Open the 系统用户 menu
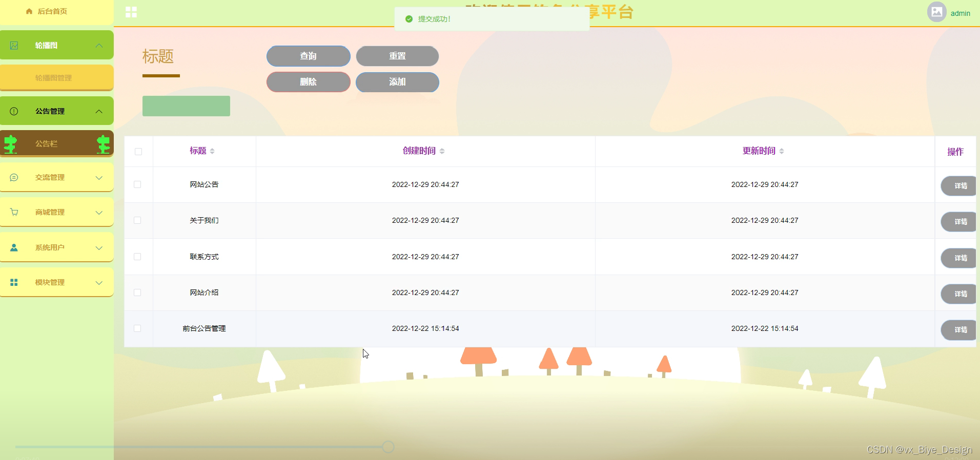Image resolution: width=980 pixels, height=460 pixels. point(57,247)
